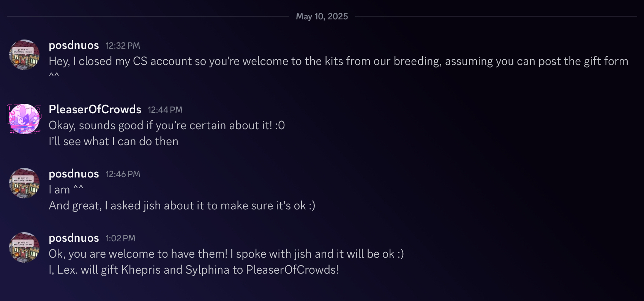Viewport: 644px width, 301px height.
Task: Click the "Ok, you are welcome to have them!" message
Action: tap(226, 254)
